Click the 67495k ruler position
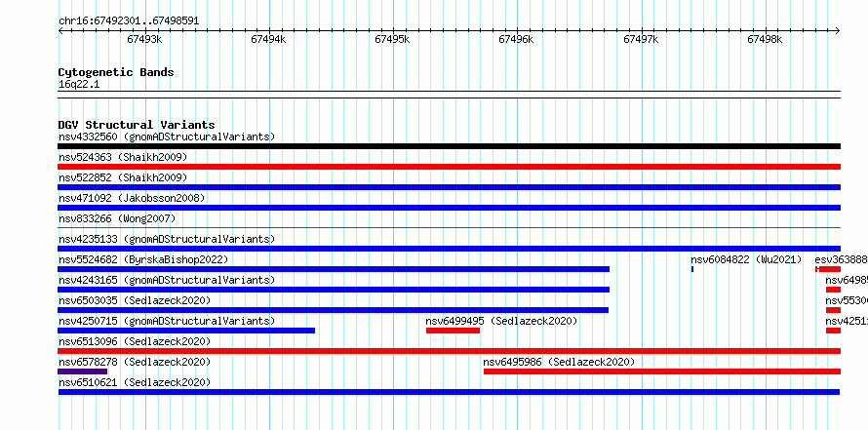868x430 pixels. pos(392,39)
